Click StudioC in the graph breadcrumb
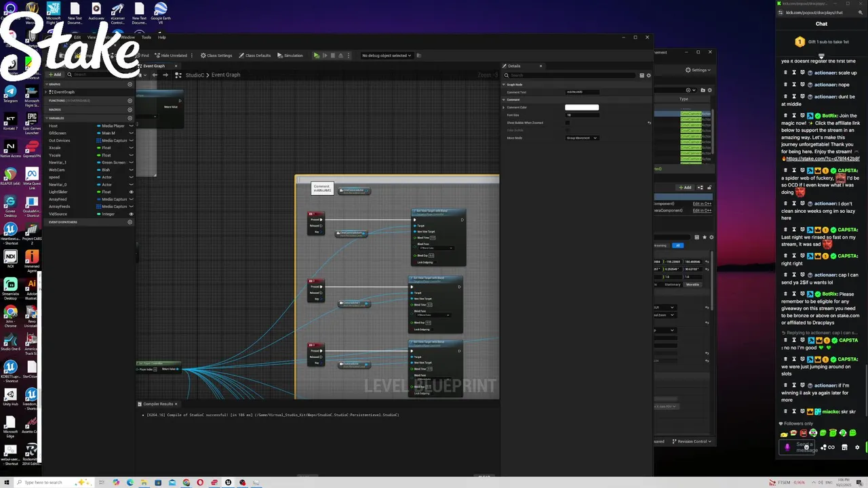Viewport: 868px width, 488px height. (x=195, y=75)
